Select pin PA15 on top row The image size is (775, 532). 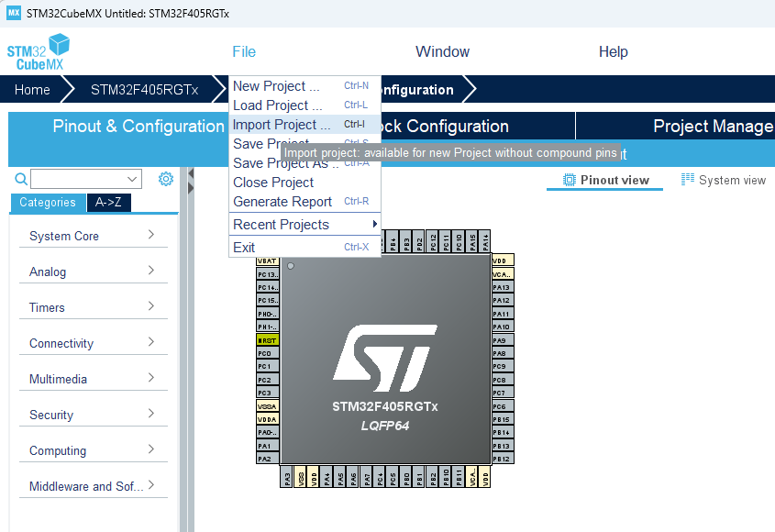(472, 241)
